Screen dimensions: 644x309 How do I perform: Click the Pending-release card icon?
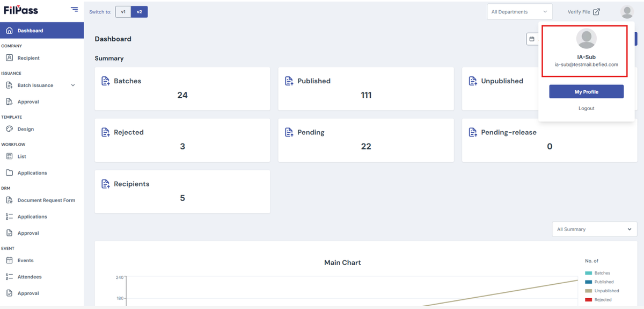[x=473, y=132]
